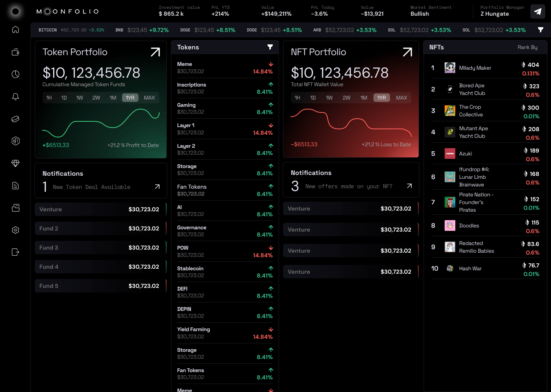Click the Moonfolio logo circle

[15, 11]
